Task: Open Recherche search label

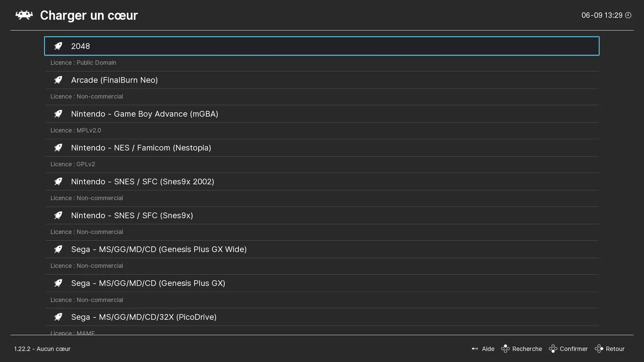Action: pyautogui.click(x=527, y=348)
